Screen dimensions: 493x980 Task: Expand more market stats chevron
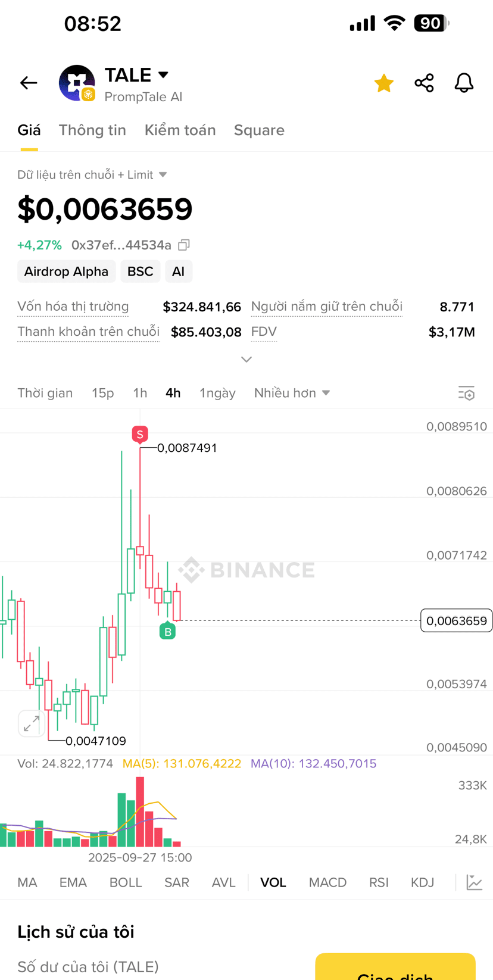246,360
